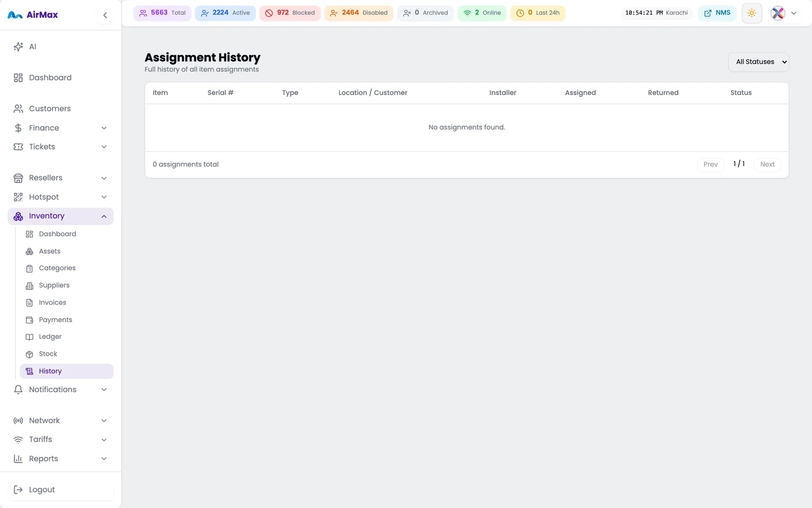Click the Hotspot QR code icon
Image resolution: width=812 pixels, height=508 pixels.
[x=18, y=197]
